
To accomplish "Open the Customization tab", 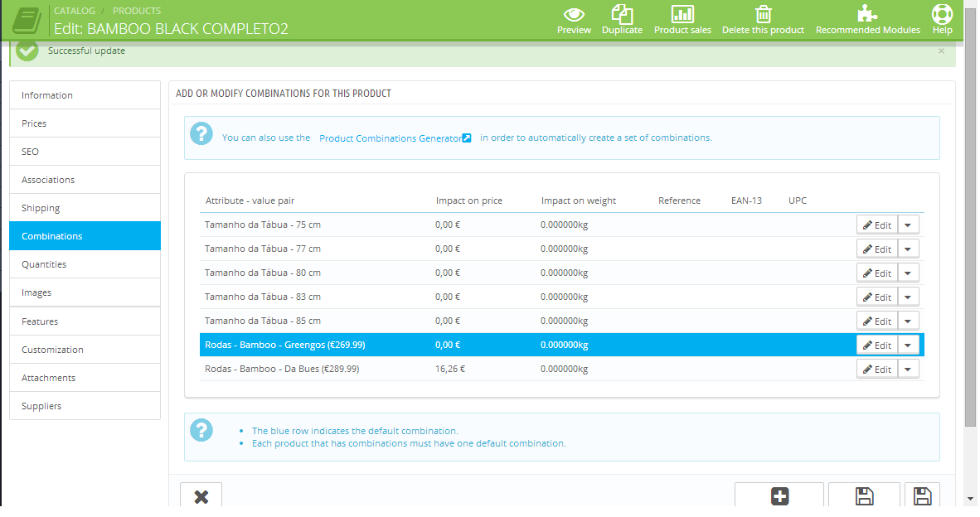I will point(85,349).
